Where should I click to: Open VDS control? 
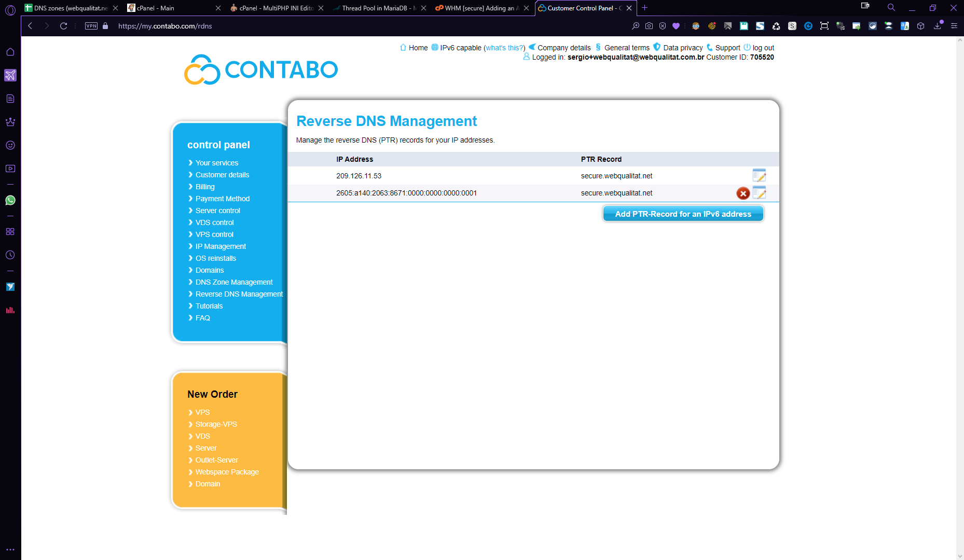[x=215, y=222]
